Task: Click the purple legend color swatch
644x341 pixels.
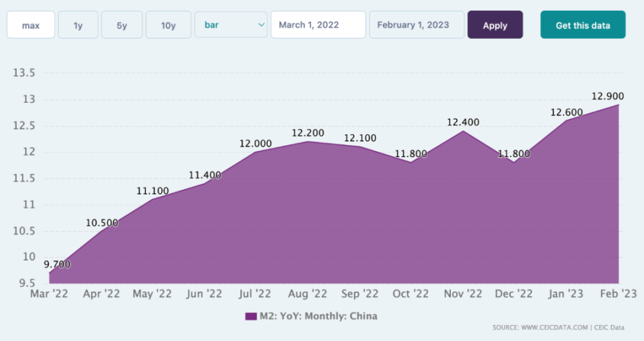Action: 251,316
